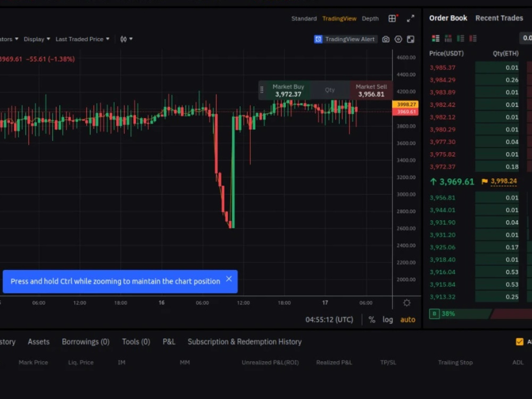The height and width of the screenshot is (399, 532).
Task: Click the yellow 3998.27 price axis label
Action: [405, 104]
